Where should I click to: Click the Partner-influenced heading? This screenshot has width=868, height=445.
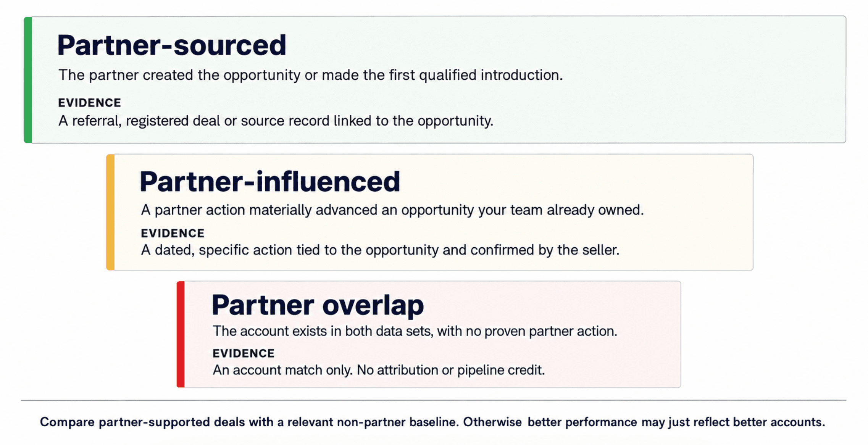(270, 182)
